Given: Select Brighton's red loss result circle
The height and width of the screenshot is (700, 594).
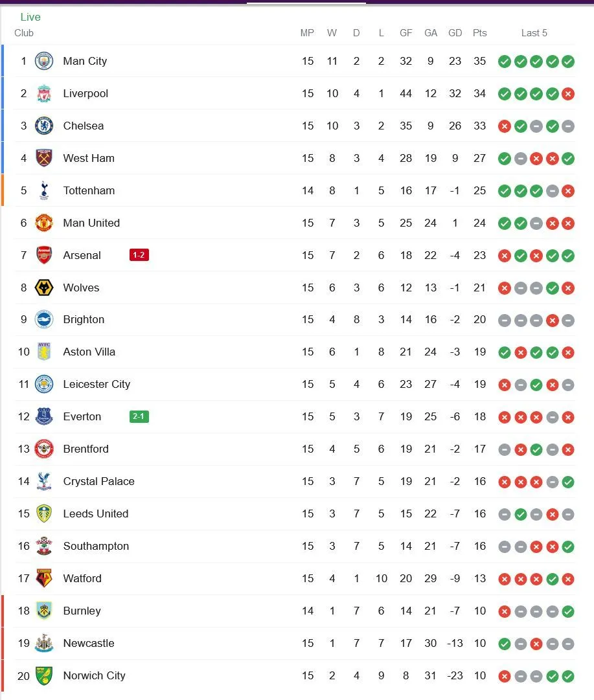Looking at the screenshot, I should pyautogui.click(x=553, y=320).
